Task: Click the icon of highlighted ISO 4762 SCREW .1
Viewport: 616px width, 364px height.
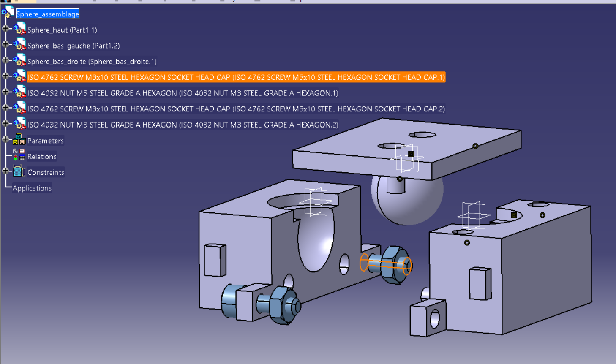Action: [x=19, y=76]
